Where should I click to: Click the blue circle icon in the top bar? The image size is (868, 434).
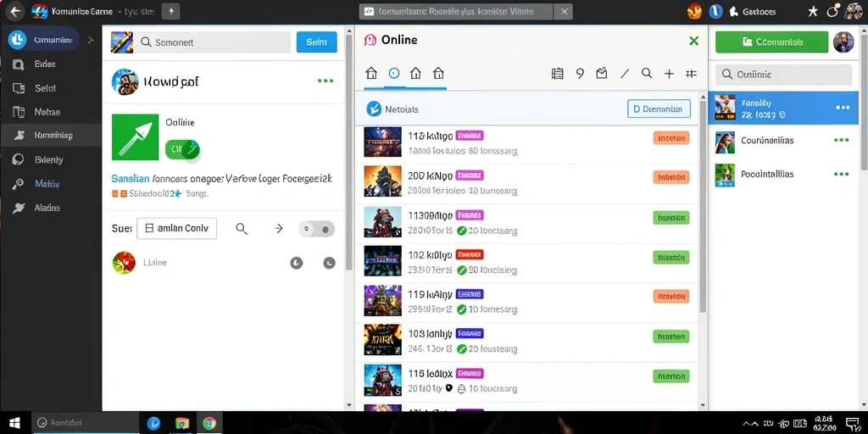tap(716, 11)
